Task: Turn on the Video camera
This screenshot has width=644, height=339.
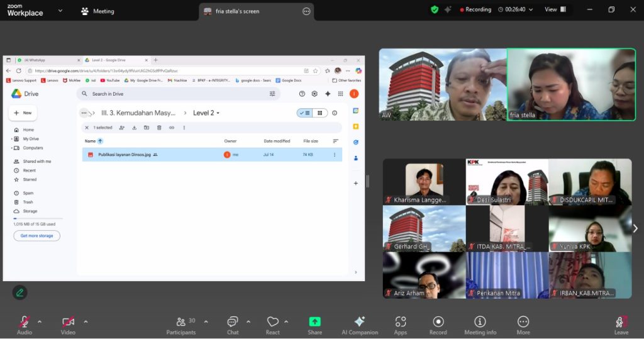Action: click(68, 322)
